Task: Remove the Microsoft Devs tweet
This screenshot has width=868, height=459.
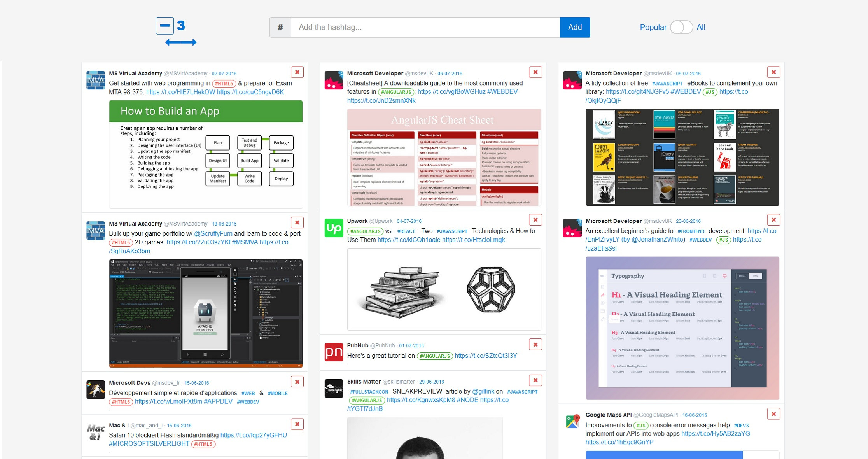Action: [297, 382]
